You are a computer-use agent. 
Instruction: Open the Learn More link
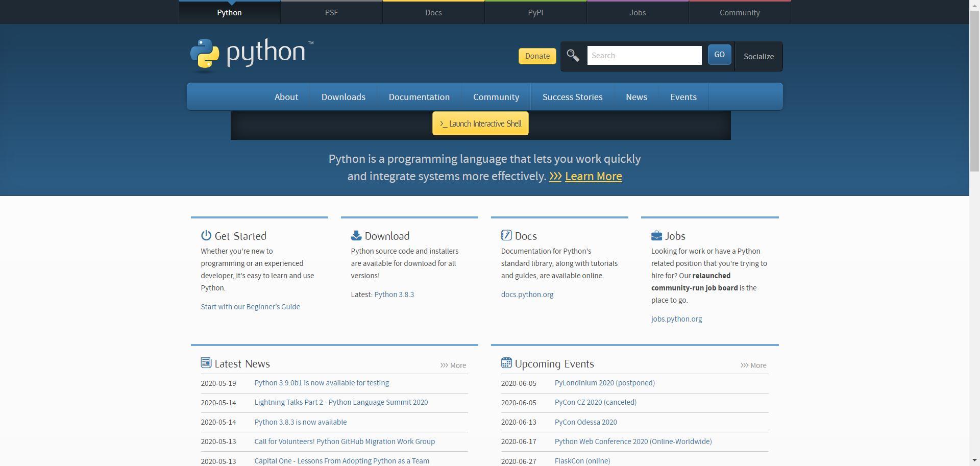point(593,176)
